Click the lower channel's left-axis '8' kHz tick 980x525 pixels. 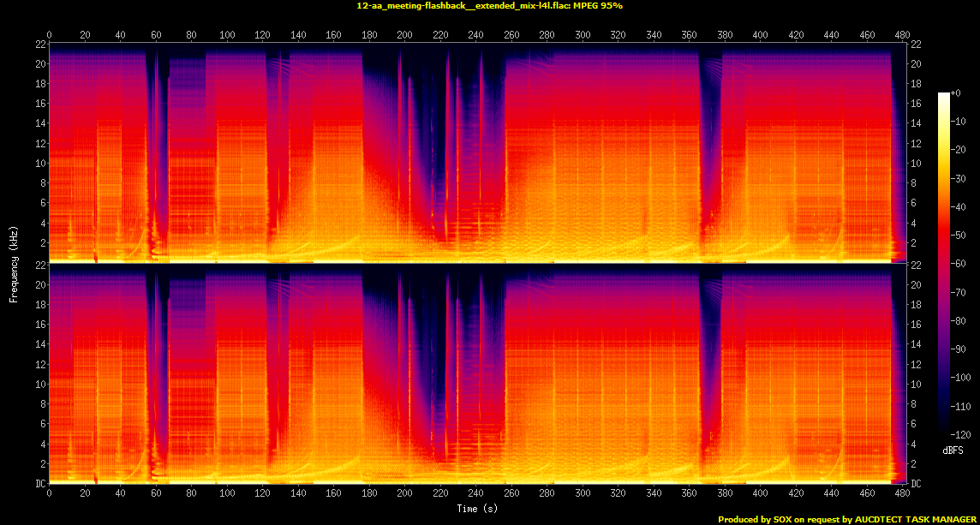point(43,403)
